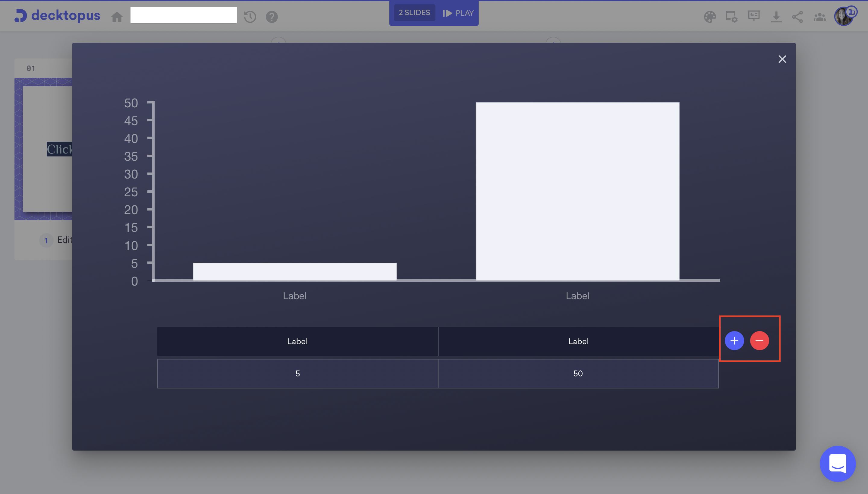868x494 pixels.
Task: Open the help question mark icon
Action: 272,17
